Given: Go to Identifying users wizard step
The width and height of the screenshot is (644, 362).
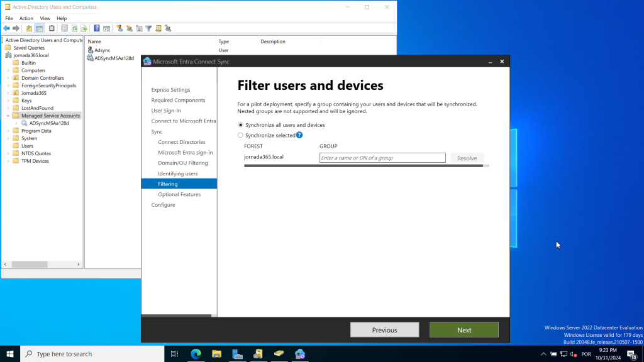Looking at the screenshot, I should pyautogui.click(x=178, y=173).
